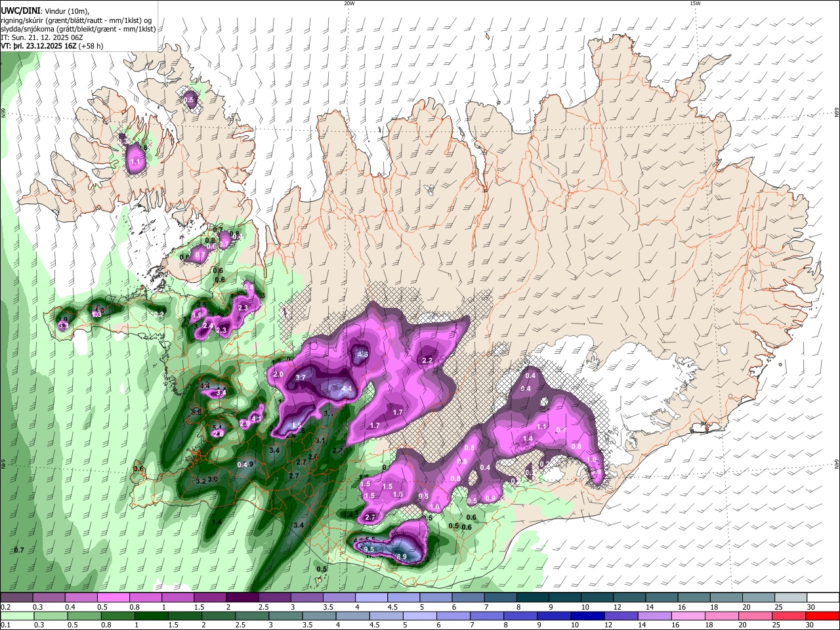Click the pale grey snow swatch between 25 and 30
This screenshot has width=840, height=630.
click(790, 598)
